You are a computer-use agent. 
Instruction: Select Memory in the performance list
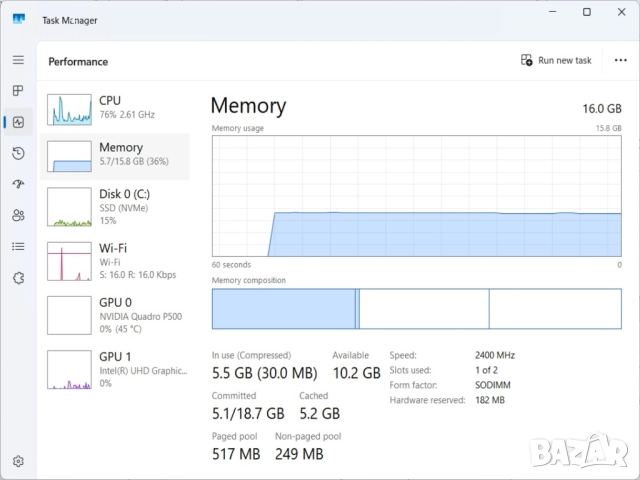tap(115, 155)
